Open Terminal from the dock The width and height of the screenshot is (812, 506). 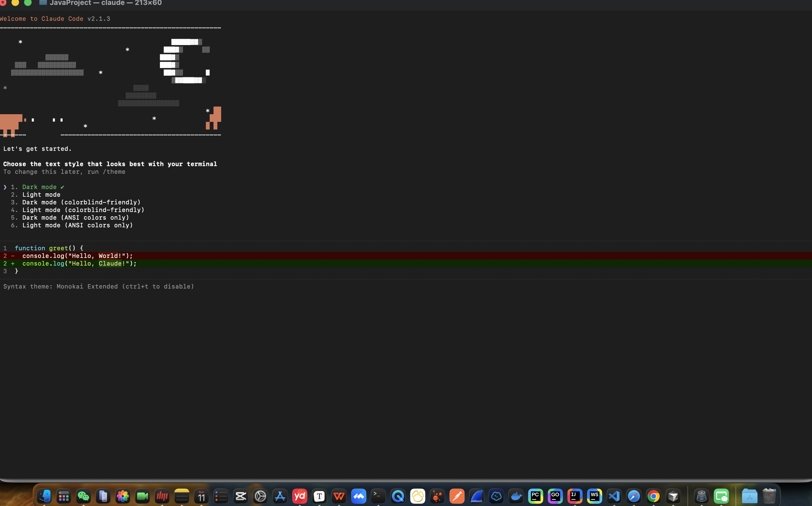tap(378, 496)
